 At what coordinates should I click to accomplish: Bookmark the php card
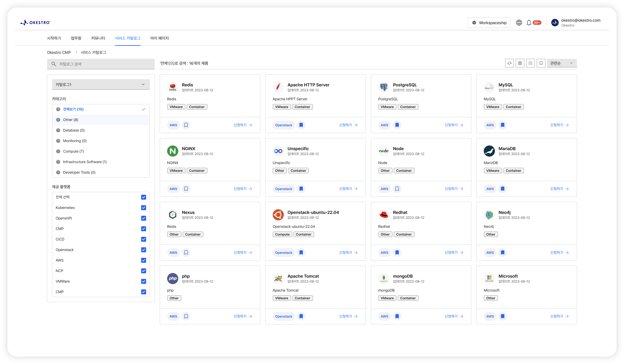click(186, 316)
